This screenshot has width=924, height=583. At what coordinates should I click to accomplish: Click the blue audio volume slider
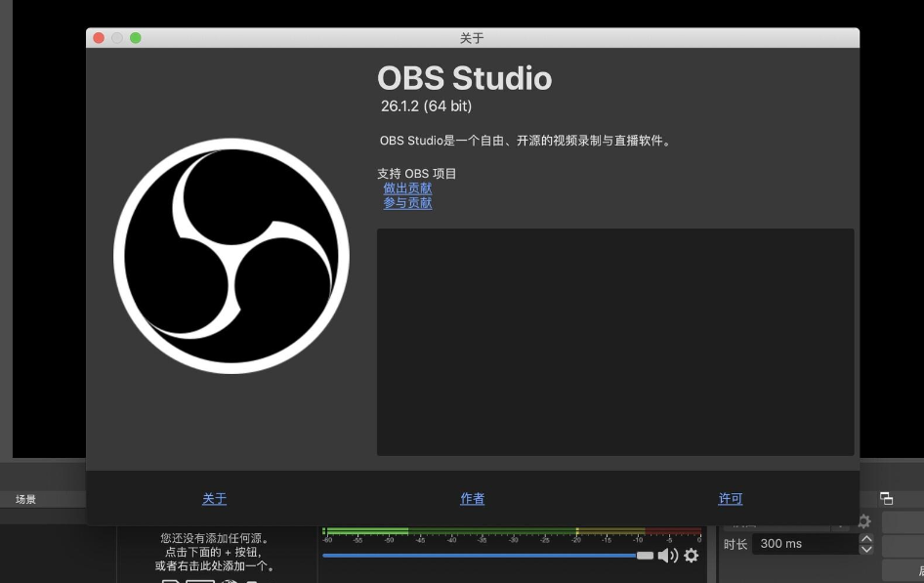pyautogui.click(x=479, y=556)
